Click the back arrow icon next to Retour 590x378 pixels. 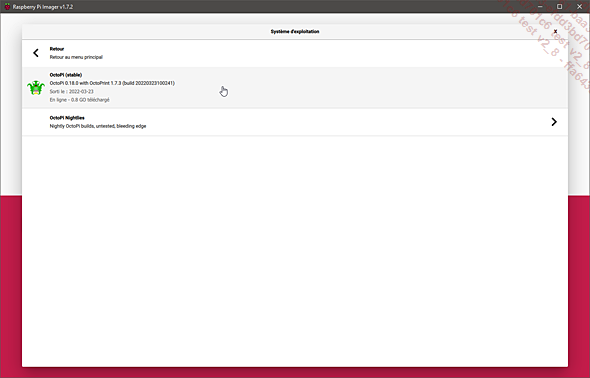pyautogui.click(x=36, y=53)
